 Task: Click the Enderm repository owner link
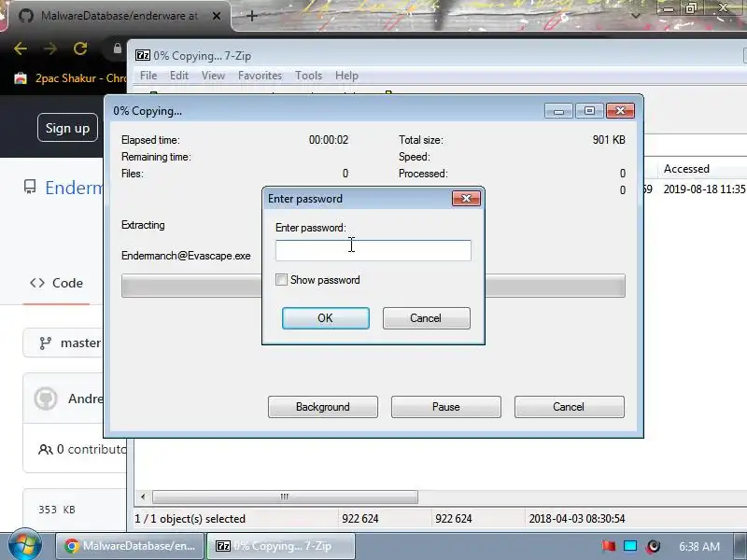(x=74, y=188)
